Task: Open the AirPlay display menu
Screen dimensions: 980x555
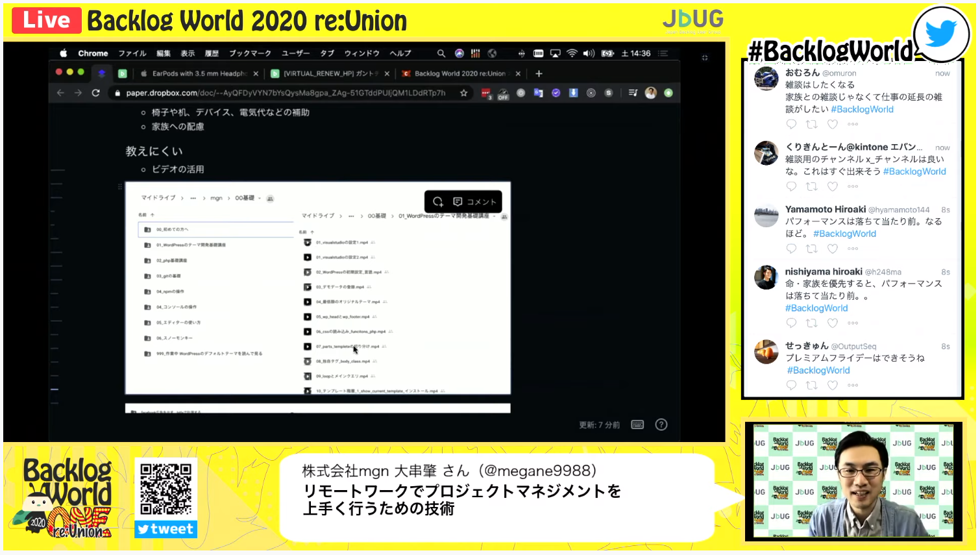Action: [x=555, y=53]
